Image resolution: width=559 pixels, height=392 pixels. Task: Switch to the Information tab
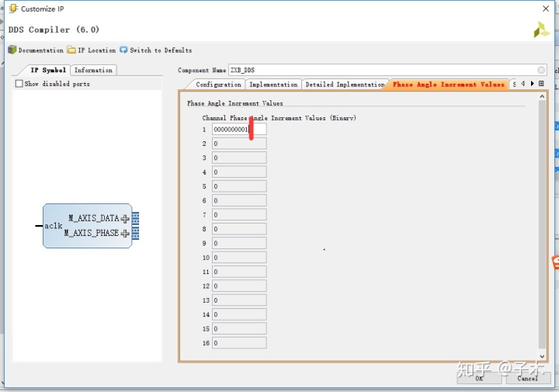point(93,70)
